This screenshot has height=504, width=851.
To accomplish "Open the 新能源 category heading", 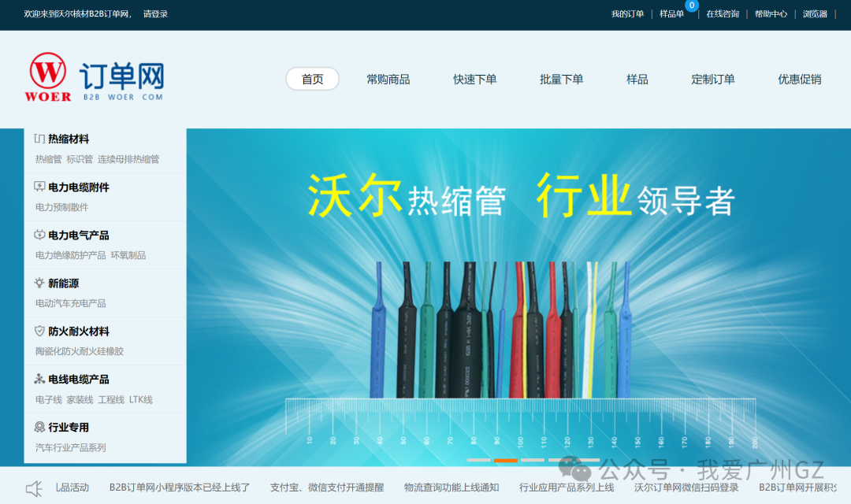I will [x=64, y=283].
